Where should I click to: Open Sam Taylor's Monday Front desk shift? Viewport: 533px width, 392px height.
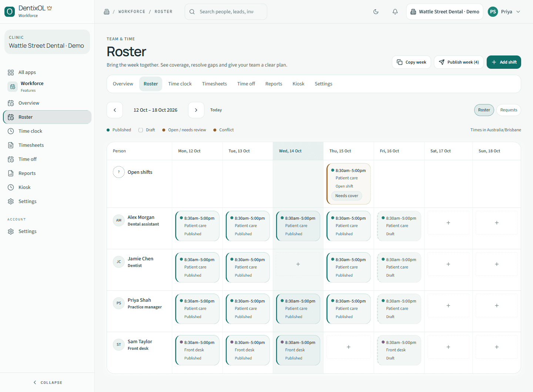click(197, 350)
